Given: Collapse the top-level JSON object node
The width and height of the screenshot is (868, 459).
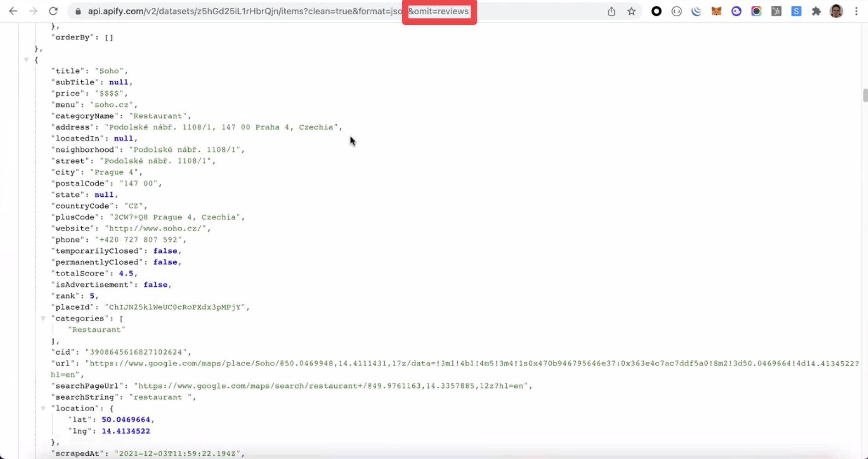Looking at the screenshot, I should pyautogui.click(x=26, y=60).
